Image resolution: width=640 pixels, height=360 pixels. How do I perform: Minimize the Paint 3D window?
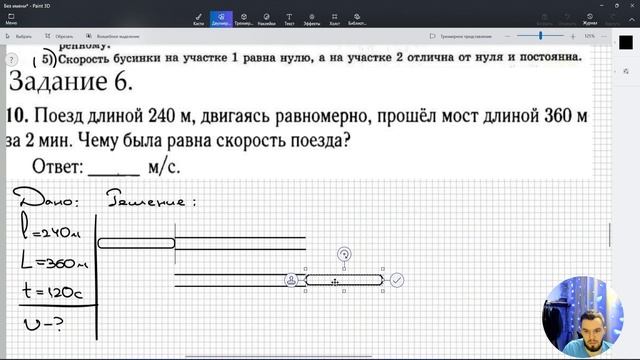(602, 5)
